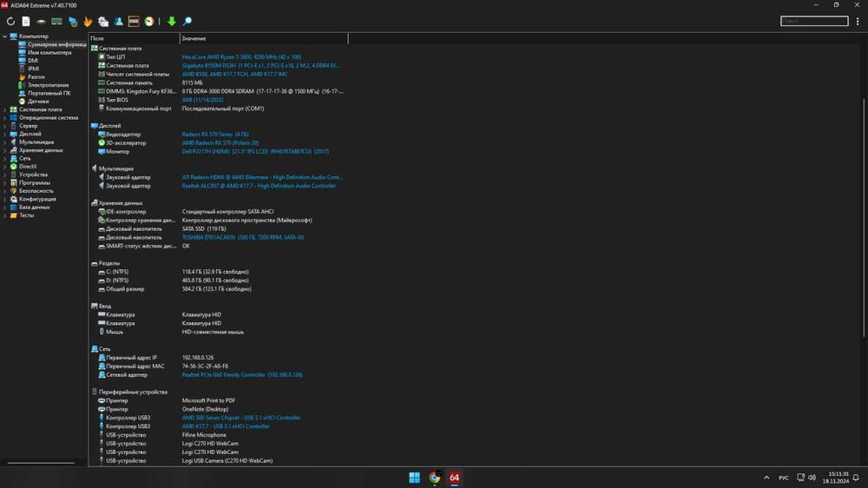This screenshot has height=488, width=868.
Task: Expand the Сервер tree node
Action: pyautogui.click(x=5, y=126)
